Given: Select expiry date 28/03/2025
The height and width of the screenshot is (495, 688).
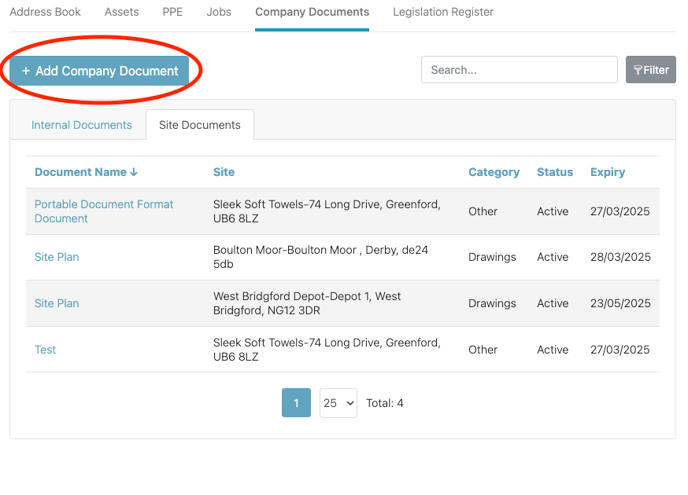Looking at the screenshot, I should point(620,257).
